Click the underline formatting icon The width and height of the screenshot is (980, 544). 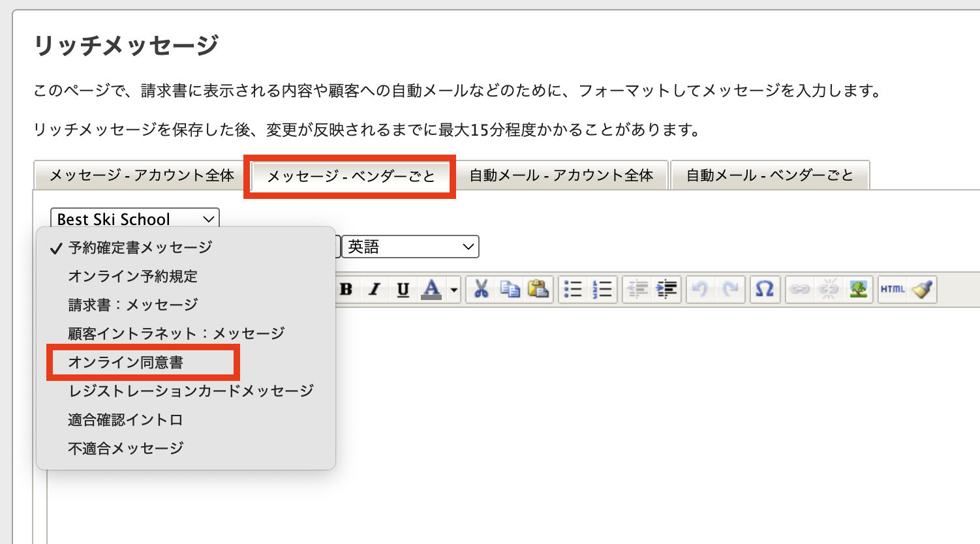pyautogui.click(x=403, y=289)
